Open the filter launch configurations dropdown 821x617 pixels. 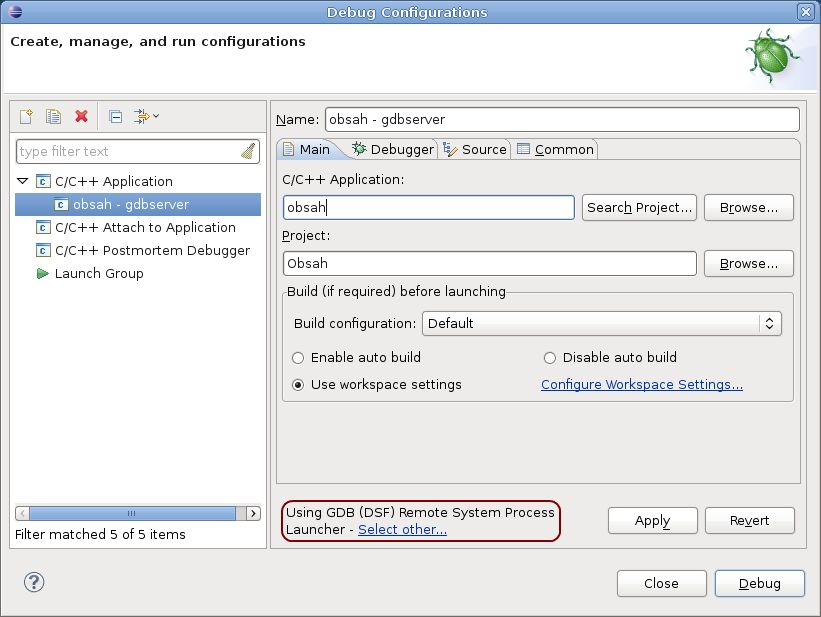pos(146,116)
